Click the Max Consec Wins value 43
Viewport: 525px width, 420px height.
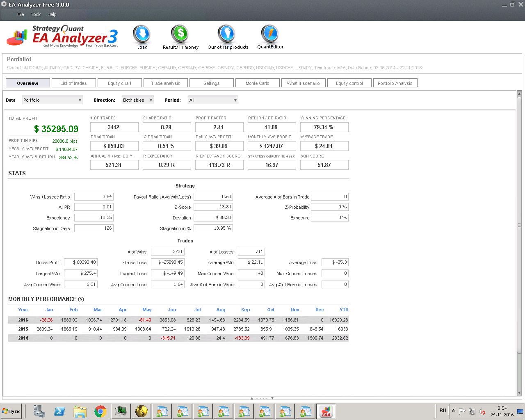click(251, 273)
